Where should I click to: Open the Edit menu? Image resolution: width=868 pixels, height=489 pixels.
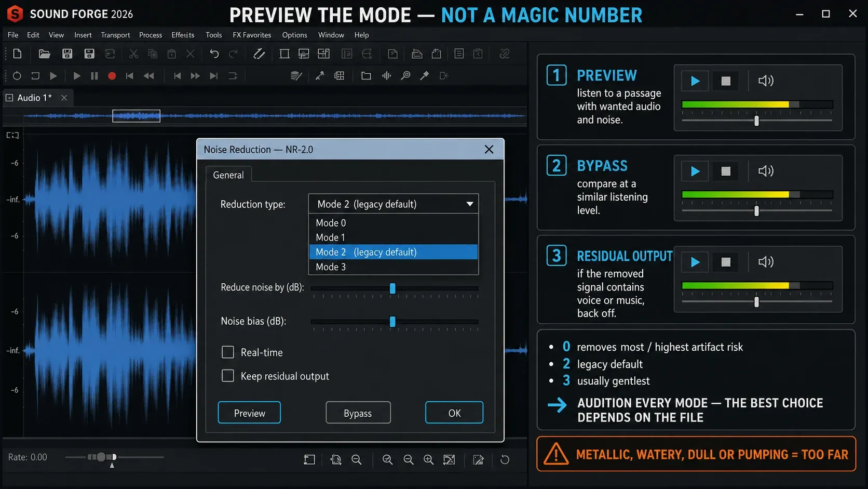33,35
